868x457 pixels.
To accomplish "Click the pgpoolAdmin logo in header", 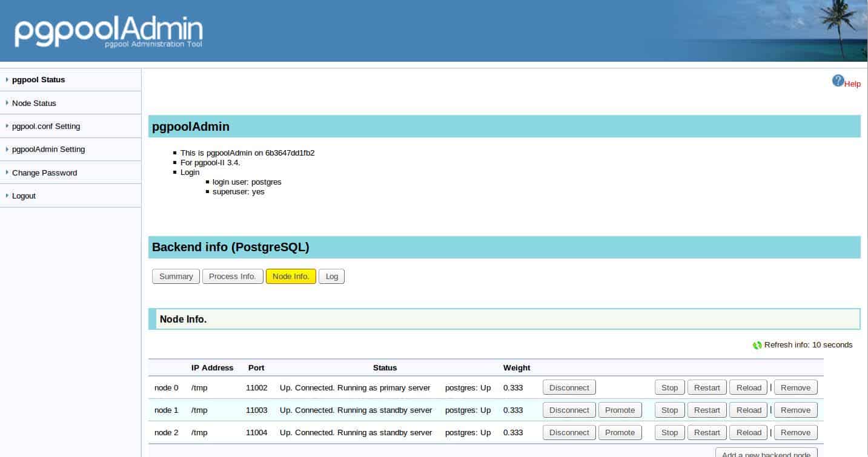I will pyautogui.click(x=108, y=32).
